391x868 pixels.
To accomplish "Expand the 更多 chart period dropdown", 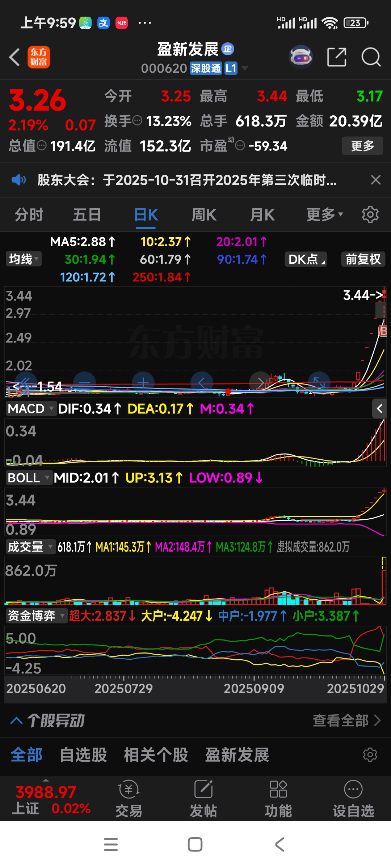I will 324,214.
